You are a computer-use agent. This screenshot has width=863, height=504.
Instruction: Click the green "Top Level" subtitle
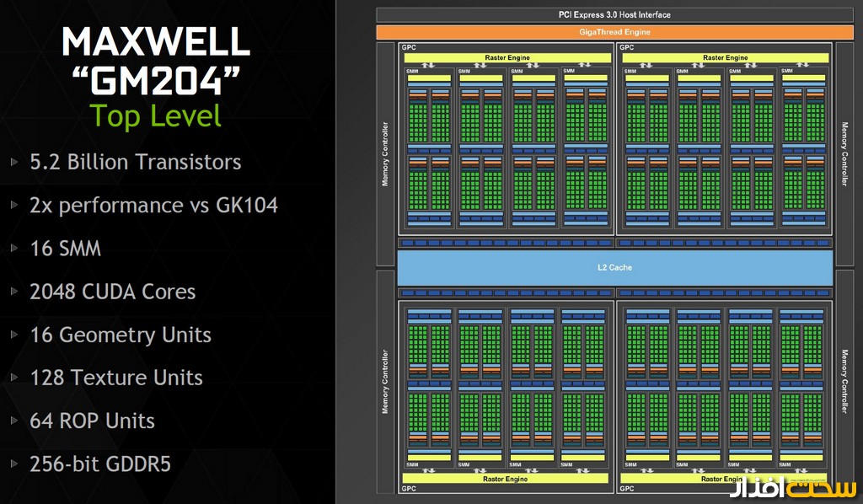pos(156,116)
